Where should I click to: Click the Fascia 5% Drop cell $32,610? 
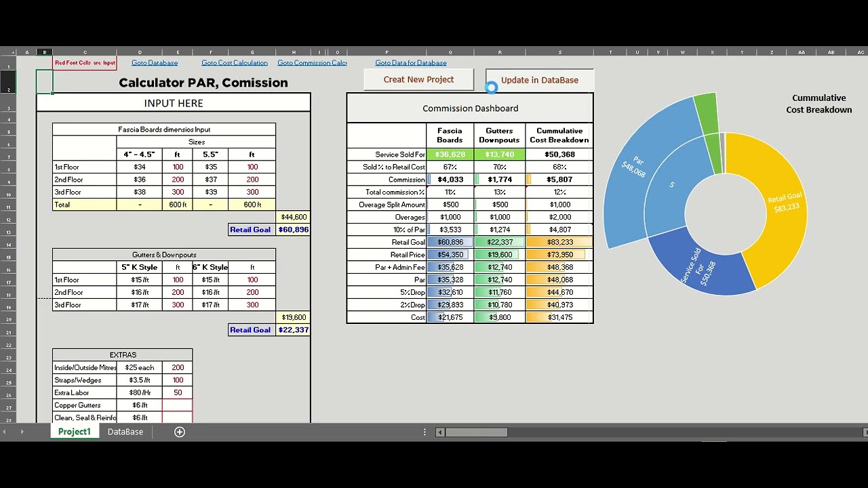[450, 292]
